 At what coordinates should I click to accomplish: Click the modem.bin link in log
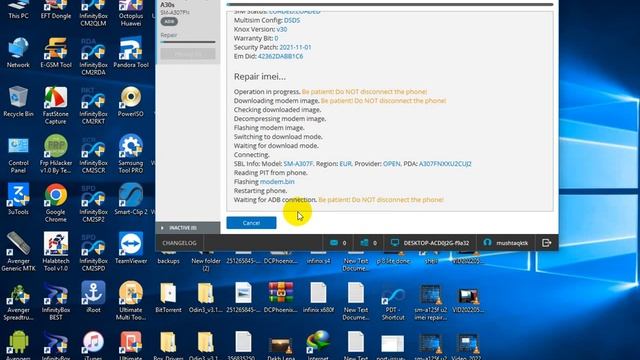[277, 182]
